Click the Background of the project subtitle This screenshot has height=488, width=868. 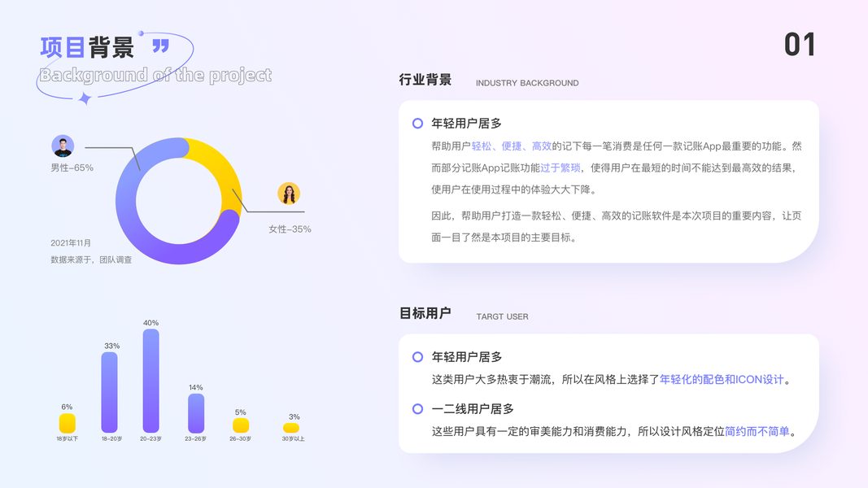click(155, 75)
